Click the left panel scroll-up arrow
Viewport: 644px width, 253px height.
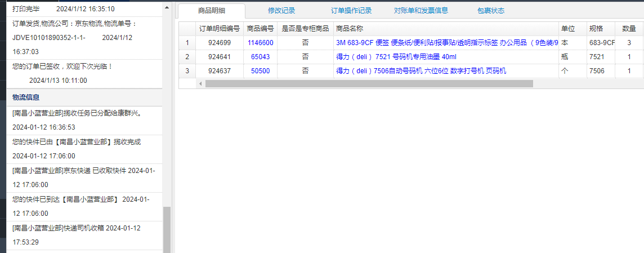[166, 7]
